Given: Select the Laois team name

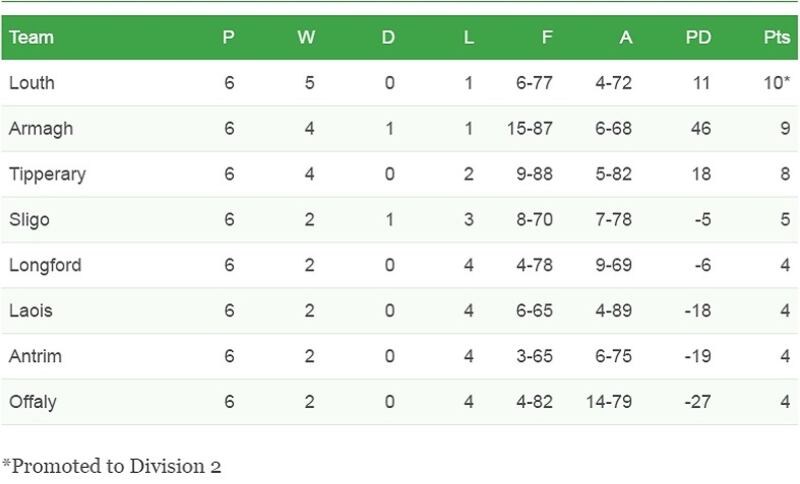Looking at the screenshot, I should tap(30, 311).
